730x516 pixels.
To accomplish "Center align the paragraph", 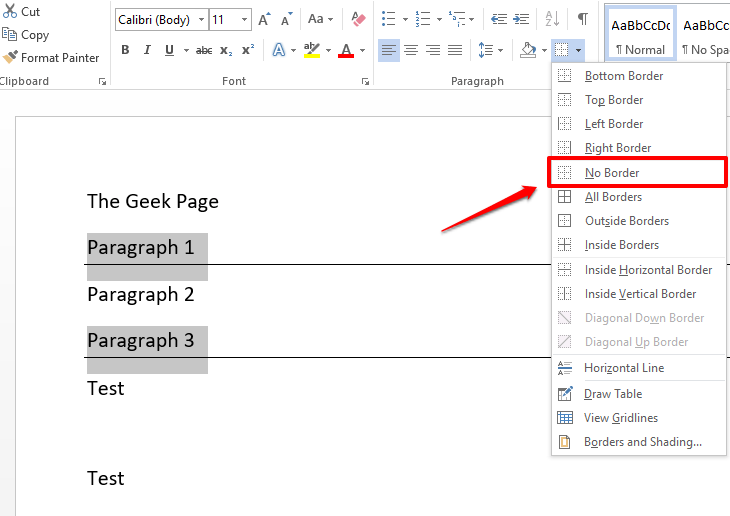I will [411, 50].
